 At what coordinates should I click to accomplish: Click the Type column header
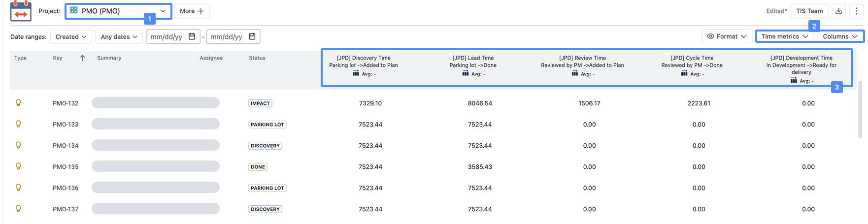click(x=20, y=58)
